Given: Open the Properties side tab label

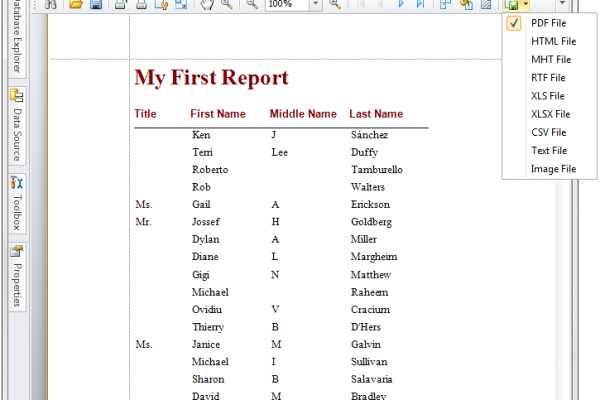Looking at the screenshot, I should [x=17, y=285].
